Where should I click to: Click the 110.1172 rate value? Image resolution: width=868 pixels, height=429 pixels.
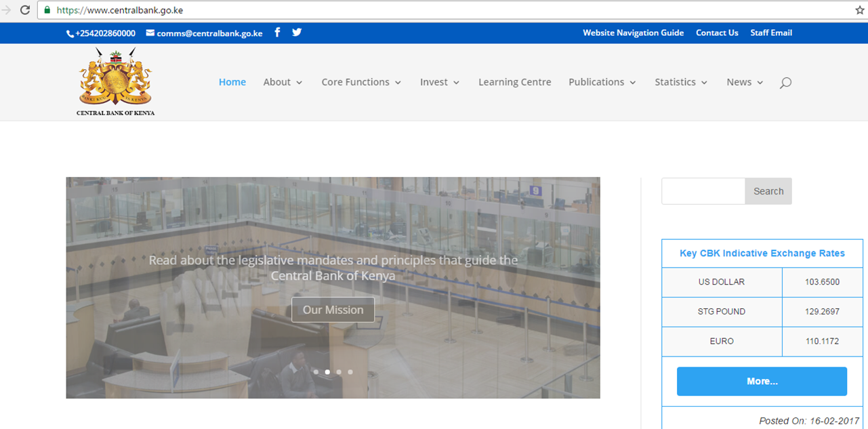(823, 342)
